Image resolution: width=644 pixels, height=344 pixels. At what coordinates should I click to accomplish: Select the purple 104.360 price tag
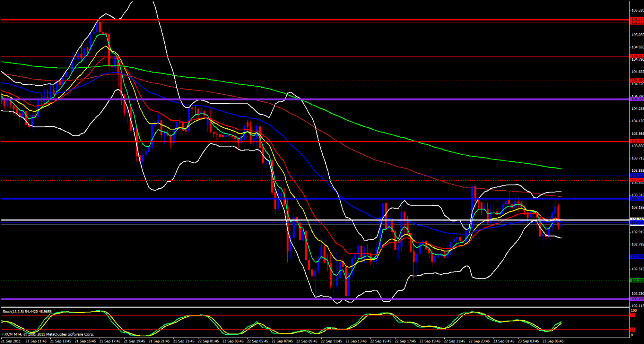tap(637, 99)
